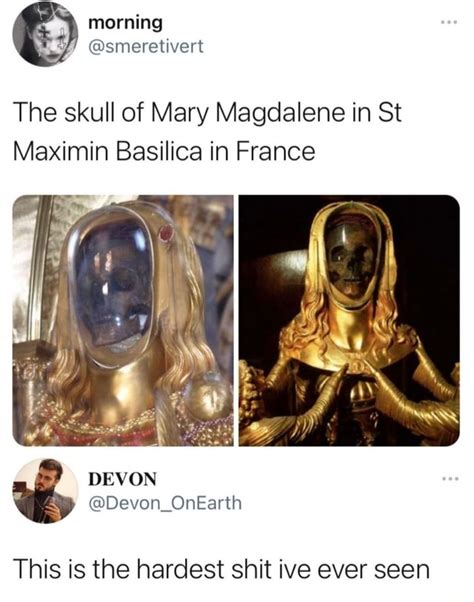This screenshot has width=474, height=602.
Task: Open the more options dots on morning's tweet
Action: tap(448, 23)
